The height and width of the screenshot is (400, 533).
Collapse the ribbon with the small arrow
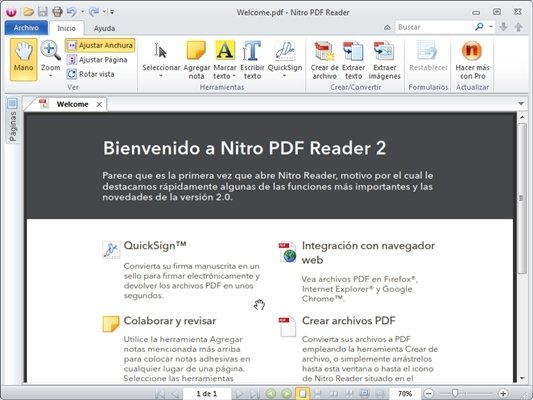click(x=387, y=27)
